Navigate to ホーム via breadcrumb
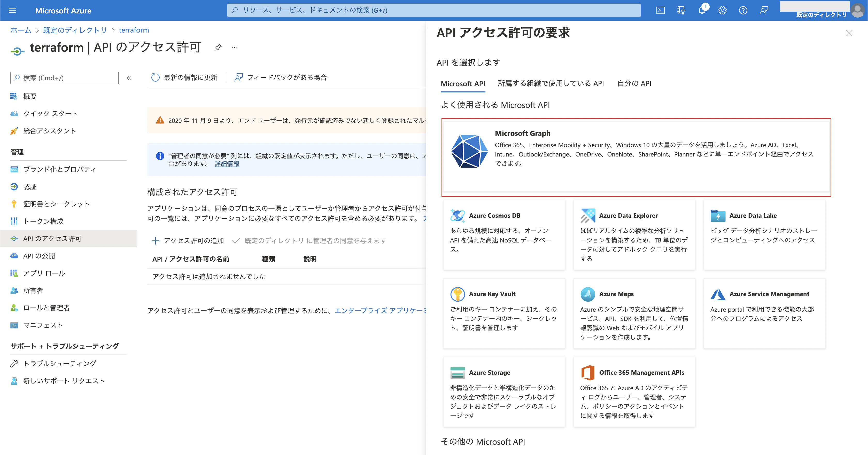 pos(20,30)
